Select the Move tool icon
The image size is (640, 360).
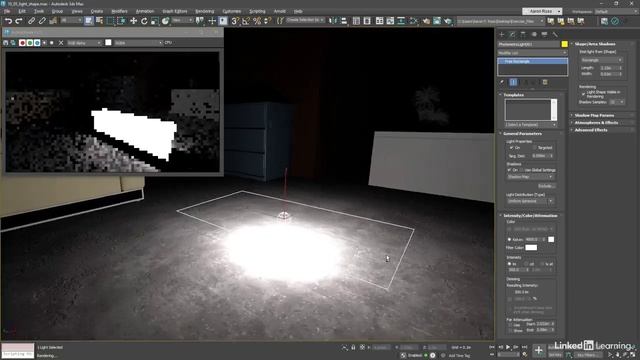133,21
